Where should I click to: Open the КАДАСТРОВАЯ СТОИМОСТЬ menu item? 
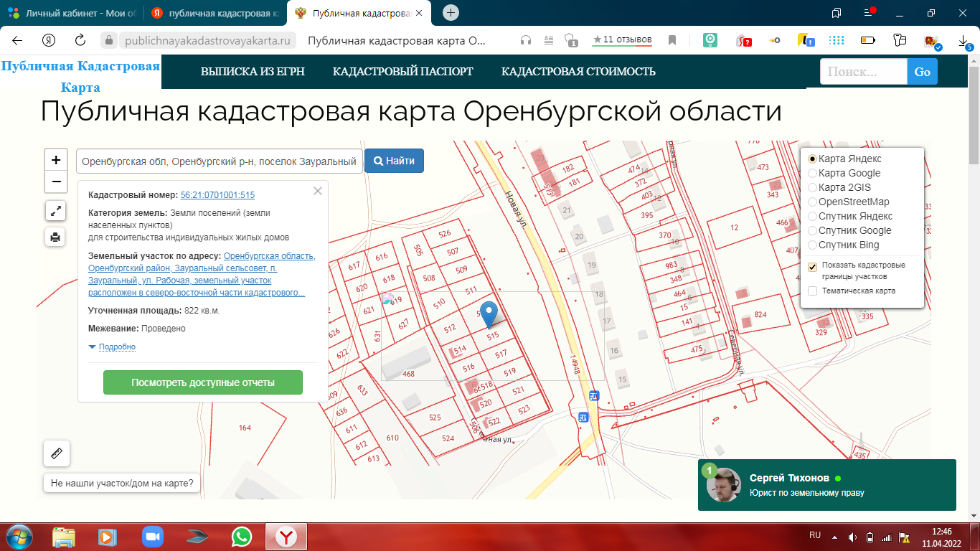pyautogui.click(x=578, y=72)
